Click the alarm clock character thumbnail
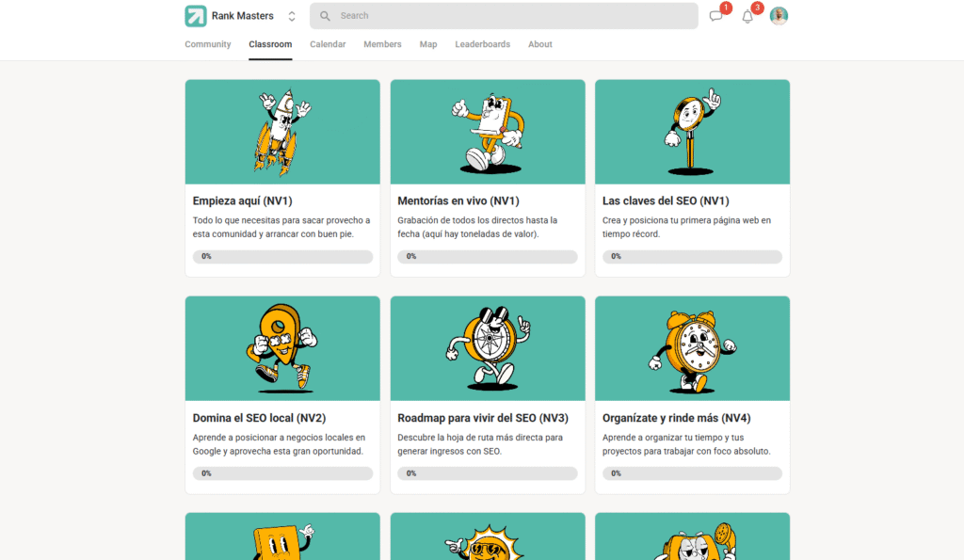The height and width of the screenshot is (560, 964). click(x=692, y=347)
